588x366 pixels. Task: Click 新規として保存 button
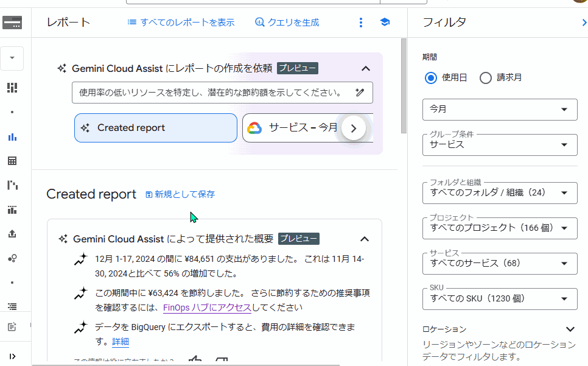coord(180,194)
